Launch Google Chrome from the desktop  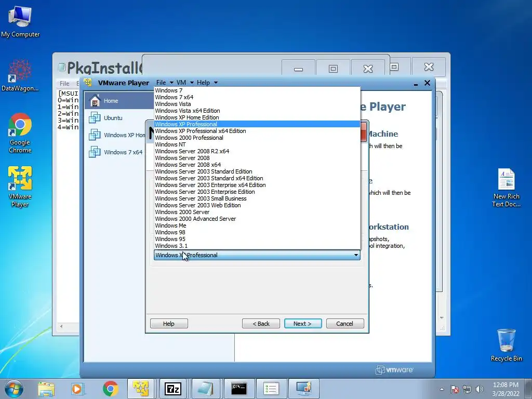[x=20, y=132]
